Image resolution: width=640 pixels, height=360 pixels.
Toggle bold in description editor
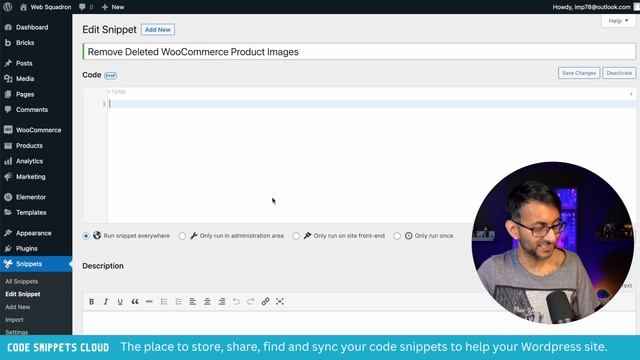coord(91,302)
